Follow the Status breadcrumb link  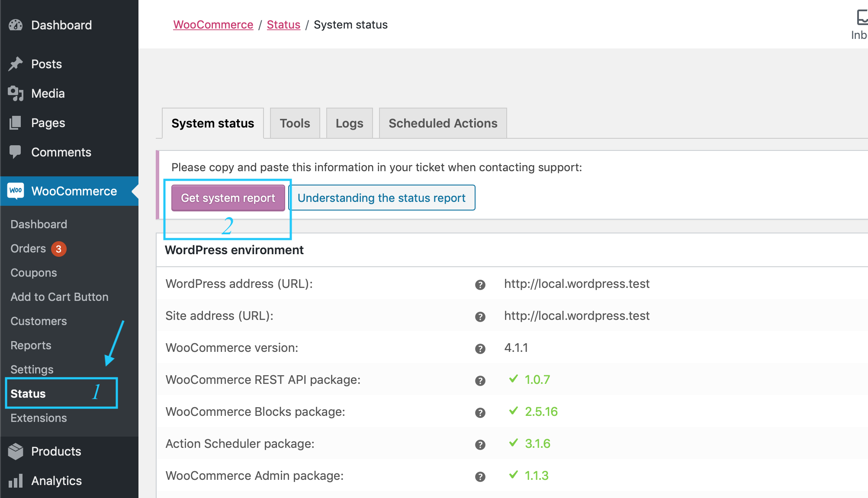(283, 25)
